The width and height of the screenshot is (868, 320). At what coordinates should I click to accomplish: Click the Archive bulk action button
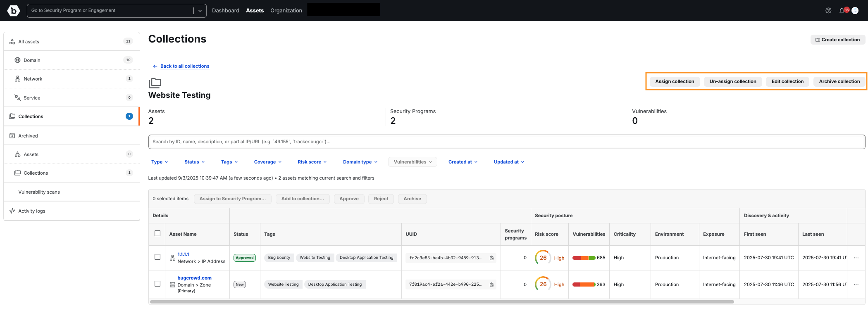point(413,199)
